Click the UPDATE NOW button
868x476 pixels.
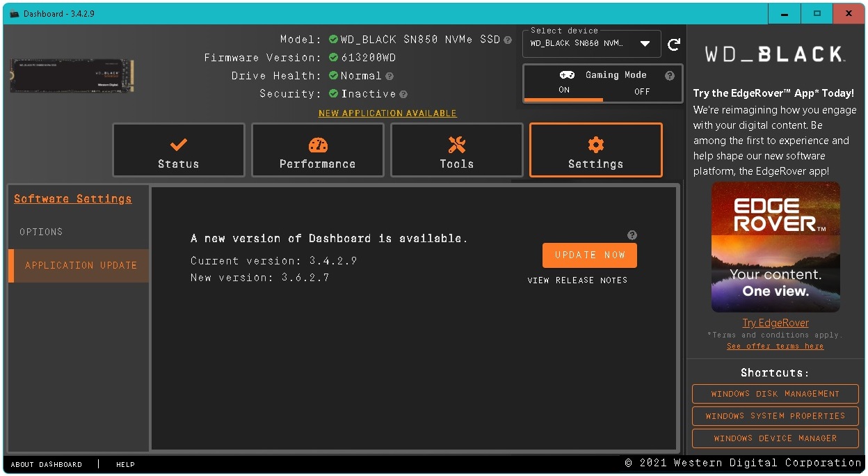590,255
